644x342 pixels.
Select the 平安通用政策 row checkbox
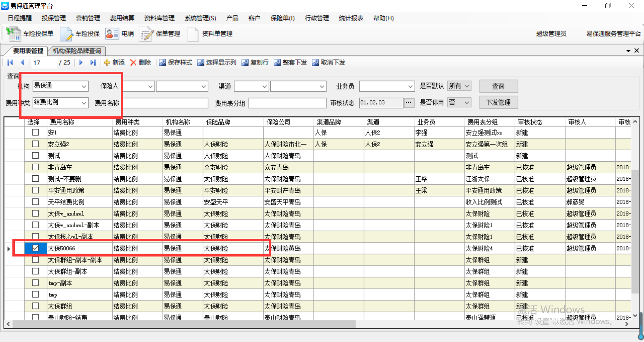point(36,190)
